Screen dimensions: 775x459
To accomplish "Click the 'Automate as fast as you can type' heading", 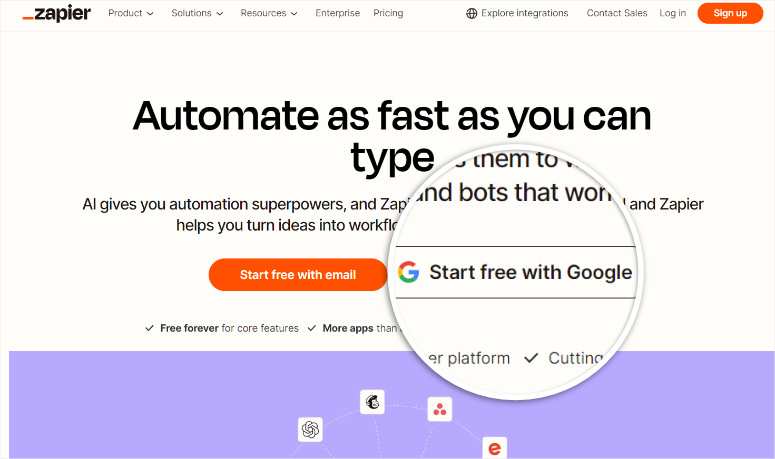I will pos(392,137).
